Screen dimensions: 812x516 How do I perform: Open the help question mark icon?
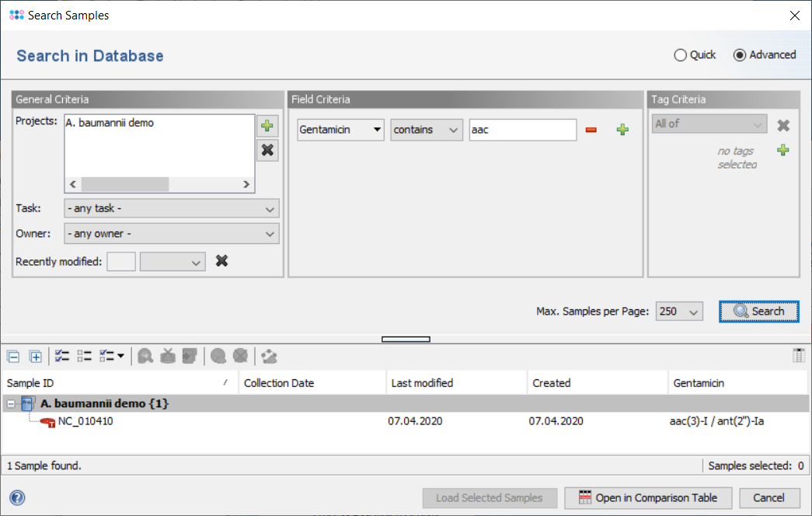pyautogui.click(x=17, y=498)
